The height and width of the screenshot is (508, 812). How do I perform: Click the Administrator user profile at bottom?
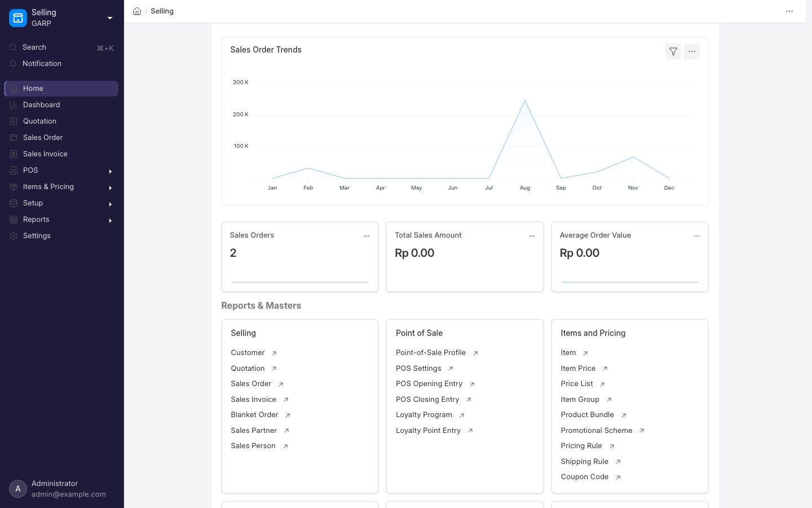coord(61,489)
